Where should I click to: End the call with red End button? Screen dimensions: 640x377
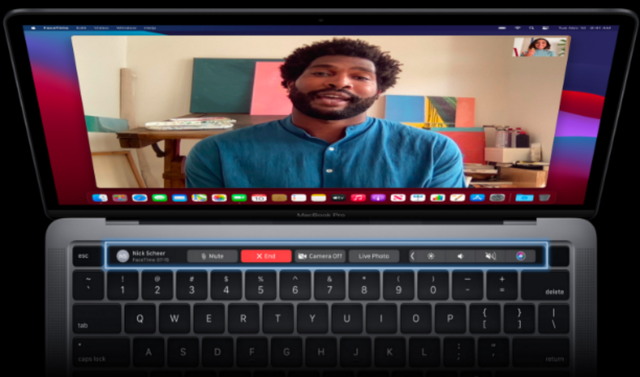(266, 256)
